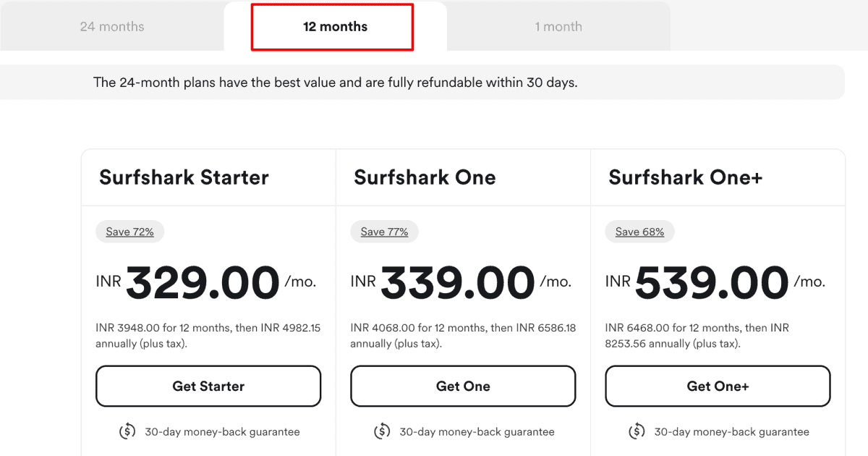Choose the Get One button
This screenshot has width=868, height=456.
point(463,387)
